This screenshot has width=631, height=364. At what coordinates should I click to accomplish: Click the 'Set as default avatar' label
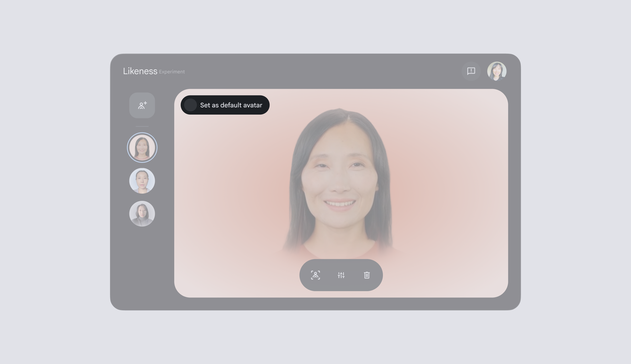pyautogui.click(x=231, y=105)
